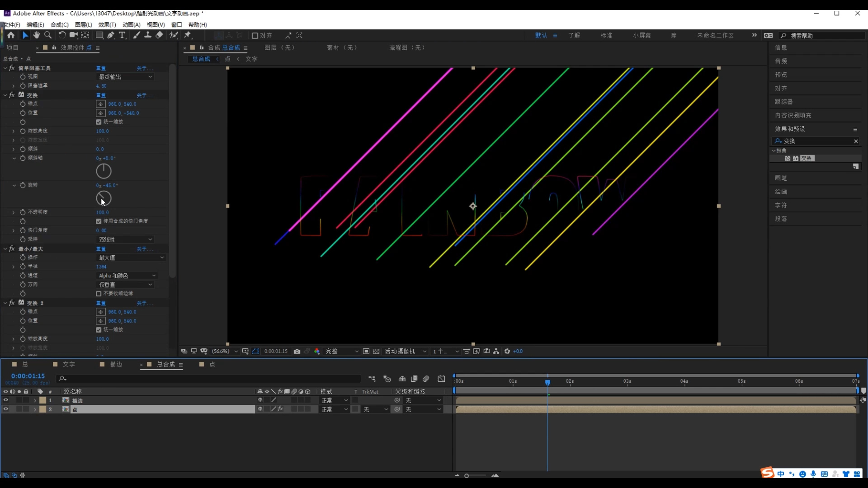Click 重置 link for 最小/最大 effect
868x488 pixels.
(101, 249)
